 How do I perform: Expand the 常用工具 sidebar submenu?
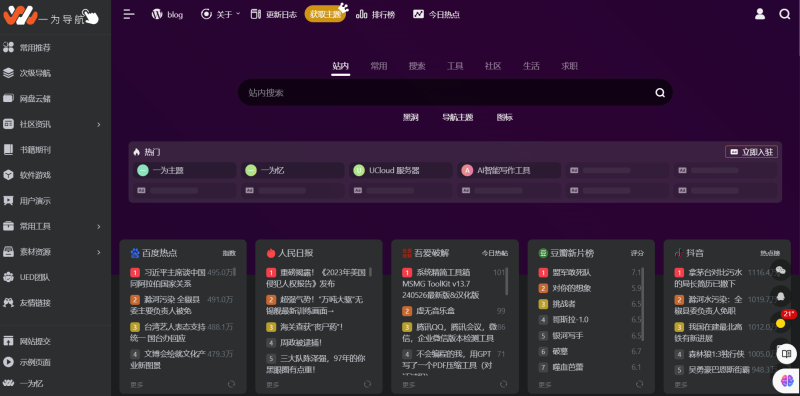(x=99, y=227)
